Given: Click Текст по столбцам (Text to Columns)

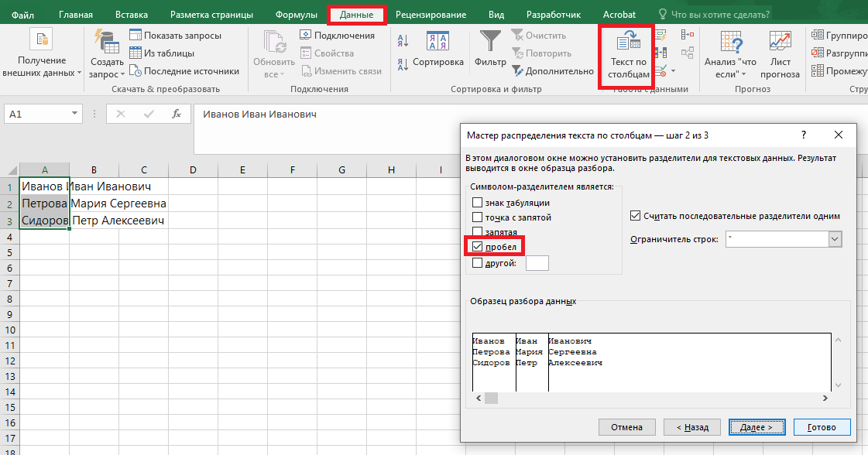Looking at the screenshot, I should point(628,56).
